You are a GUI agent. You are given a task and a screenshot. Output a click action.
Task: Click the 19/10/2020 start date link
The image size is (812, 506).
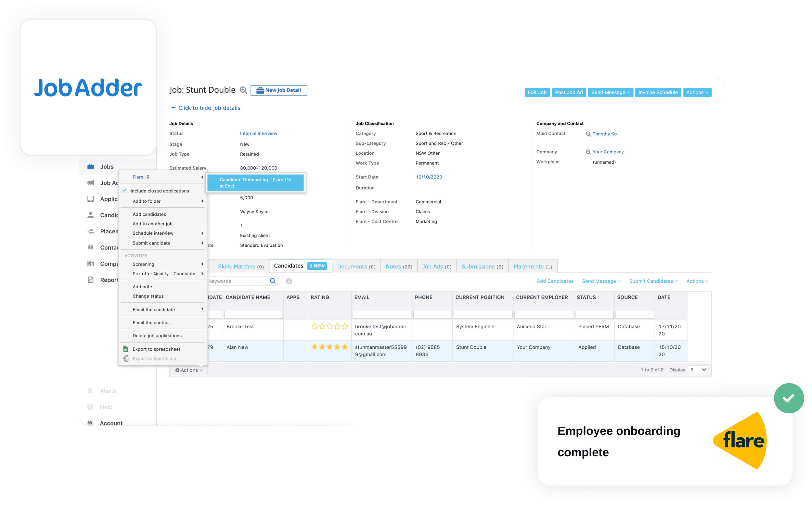tap(429, 177)
